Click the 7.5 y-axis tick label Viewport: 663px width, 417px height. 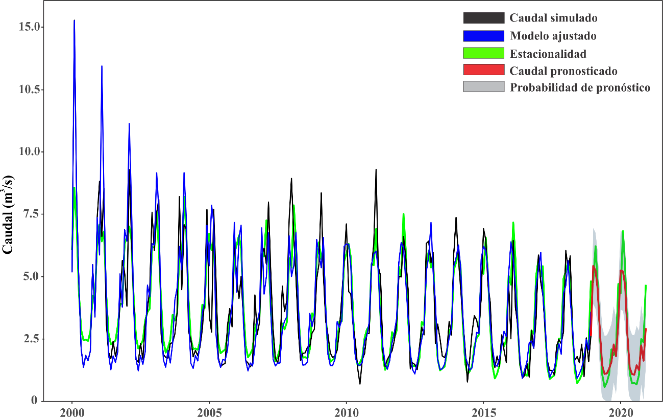click(32, 214)
